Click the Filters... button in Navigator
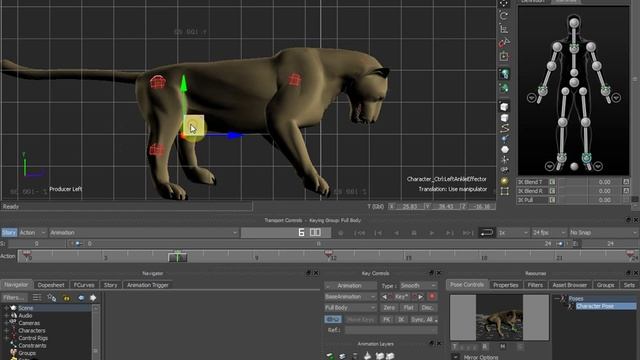The image size is (640, 360). click(x=14, y=298)
